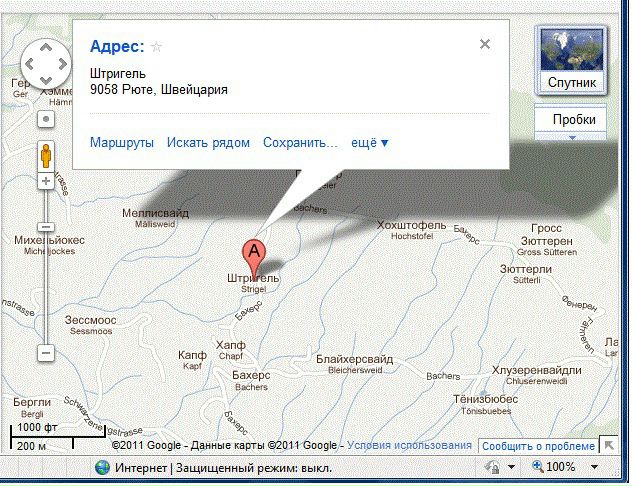Star the address to save it
The image size is (632, 486).
tap(156, 47)
